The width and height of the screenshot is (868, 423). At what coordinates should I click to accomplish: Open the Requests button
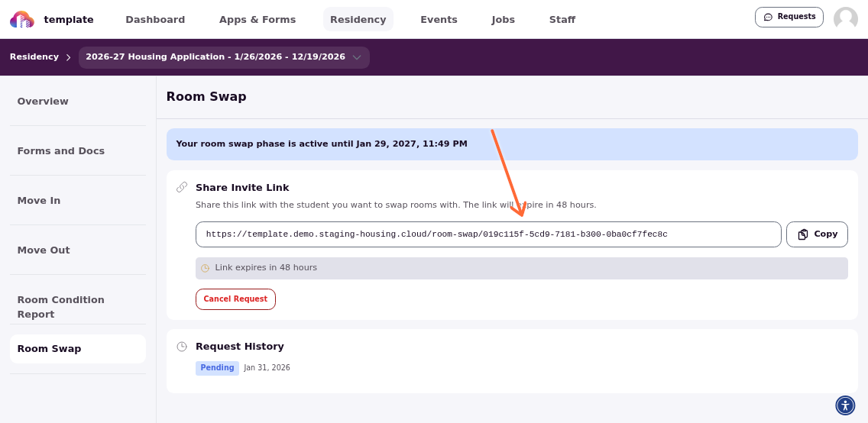point(789,17)
